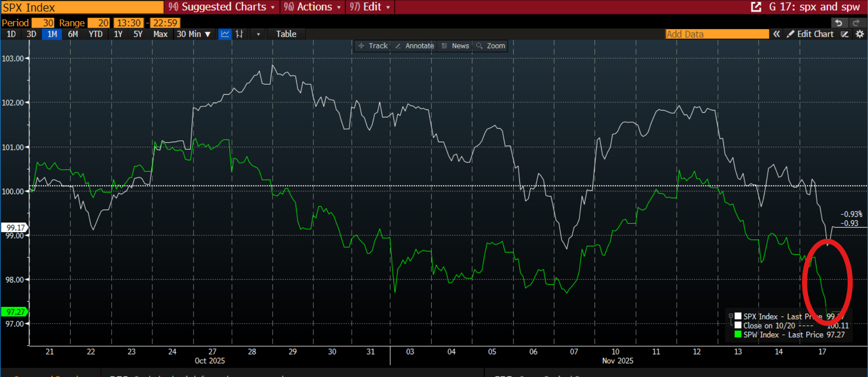Viewport: 868px width, 377px height.
Task: Click the redo arrow icon
Action: tap(856, 23)
